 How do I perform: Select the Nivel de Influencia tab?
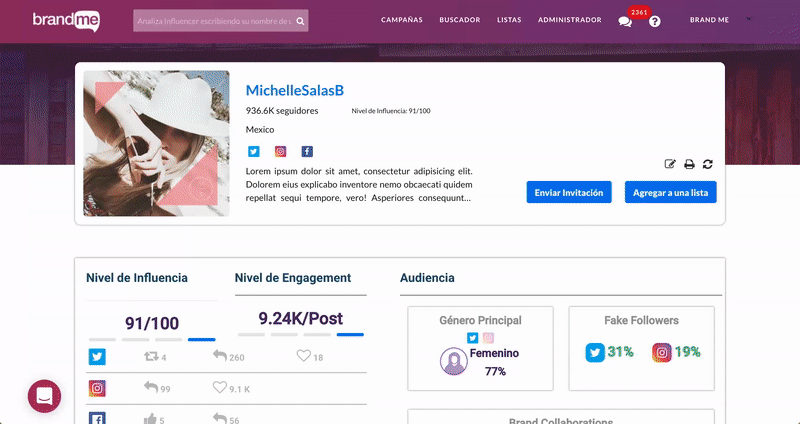pos(137,278)
